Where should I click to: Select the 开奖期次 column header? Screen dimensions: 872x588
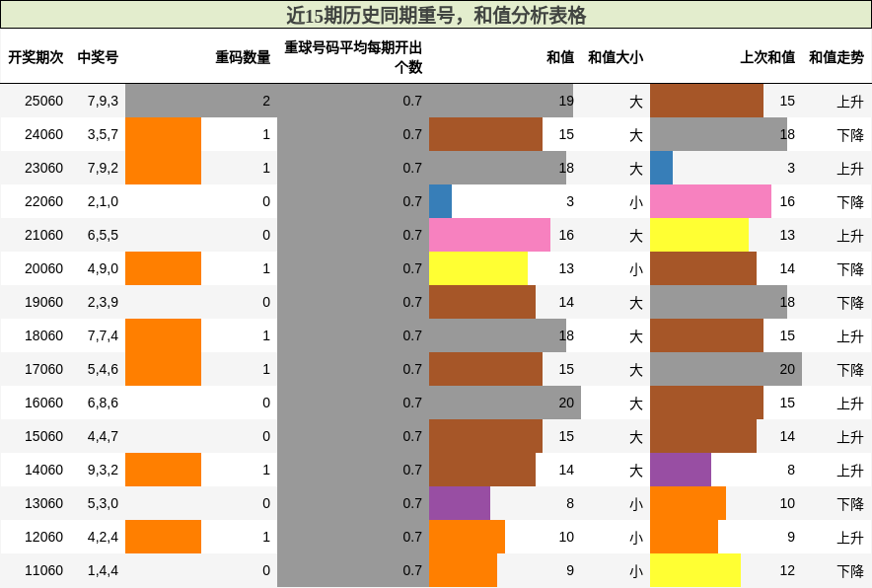pos(33,56)
